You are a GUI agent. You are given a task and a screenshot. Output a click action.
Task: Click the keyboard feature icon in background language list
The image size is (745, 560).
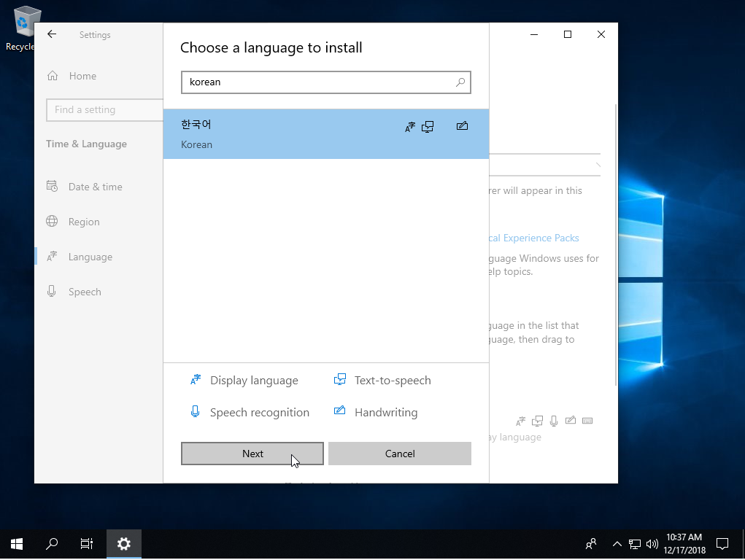point(587,421)
